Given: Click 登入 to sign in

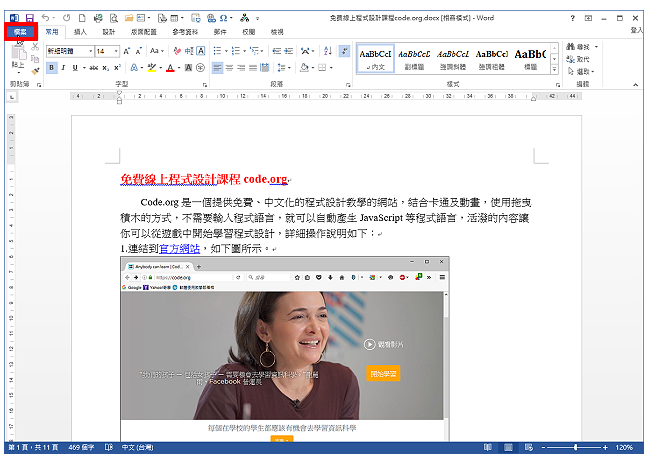Looking at the screenshot, I should [636, 30].
